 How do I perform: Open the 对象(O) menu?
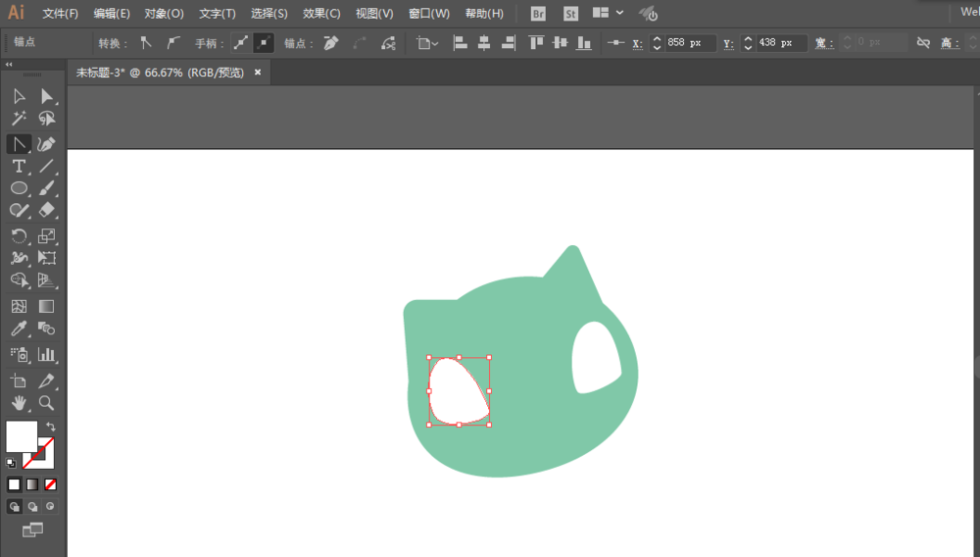pyautogui.click(x=164, y=13)
